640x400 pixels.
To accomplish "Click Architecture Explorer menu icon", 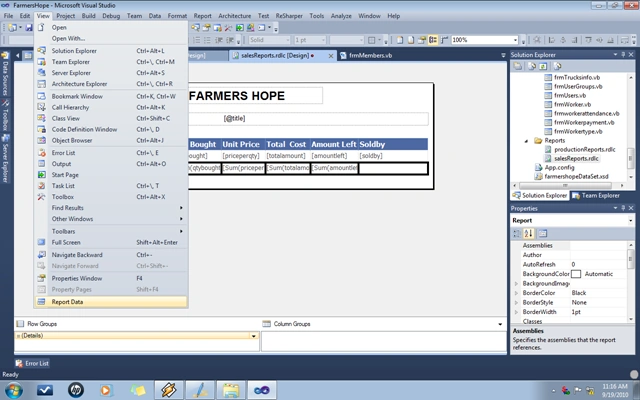I will pyautogui.click(x=41, y=84).
